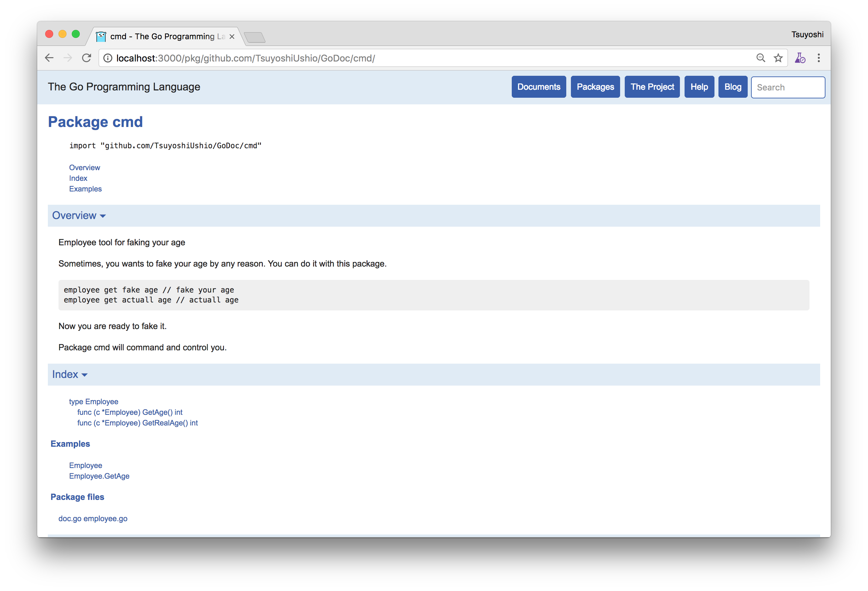868x591 pixels.
Task: Open the page zoom magnifier icon
Action: (x=760, y=58)
